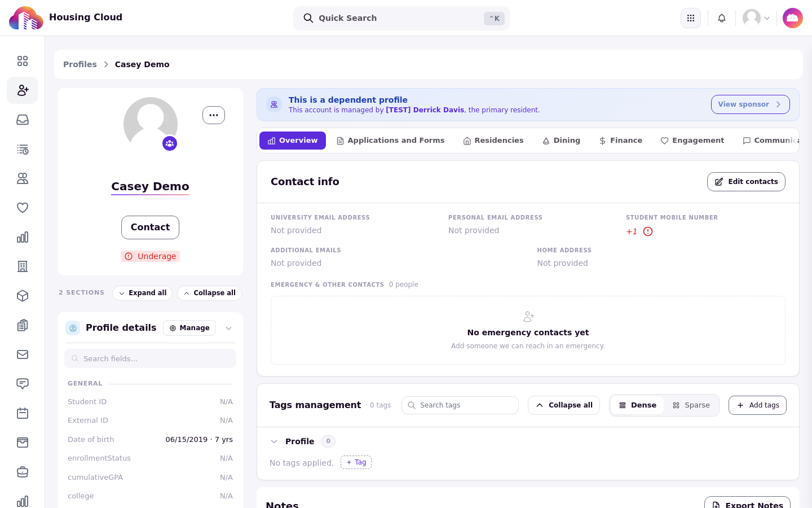Click the Search tags input
812x508 pixels.
(x=460, y=405)
